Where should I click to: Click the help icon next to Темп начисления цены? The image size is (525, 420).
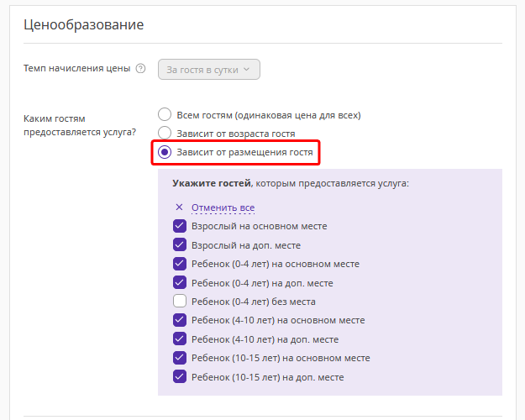(x=140, y=68)
